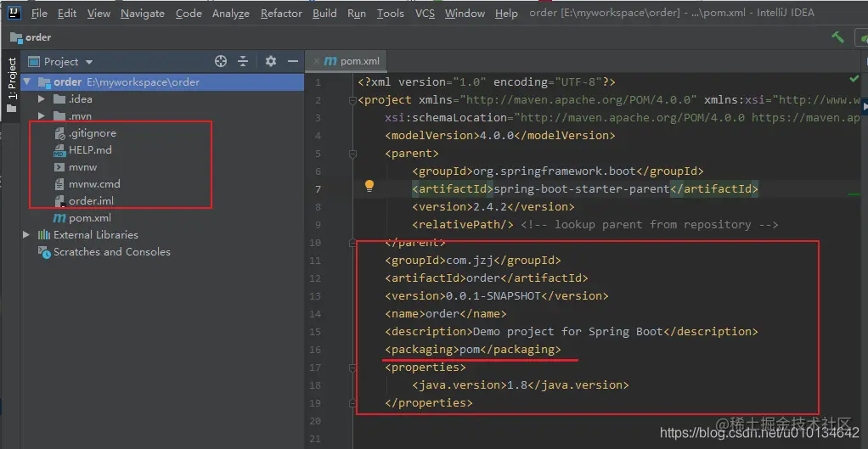The image size is (868, 449).
Task: Open Project panel settings gear
Action: tap(271, 61)
